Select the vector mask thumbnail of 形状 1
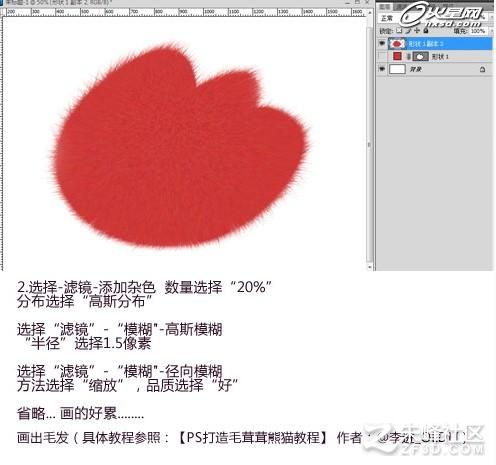This screenshot has width=496, height=465. [x=420, y=57]
